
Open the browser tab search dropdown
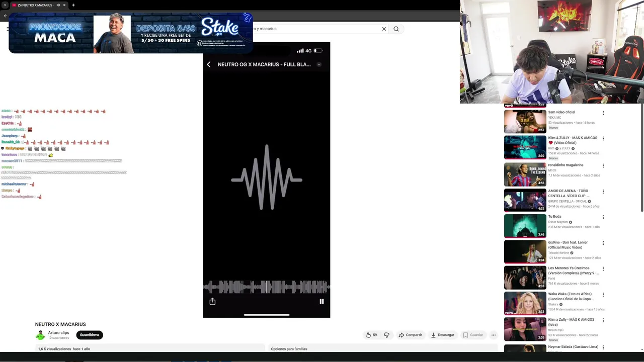click(5, 5)
